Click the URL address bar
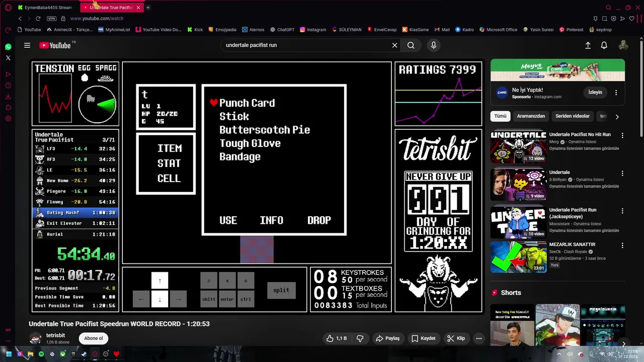Screen dimensions: 644x362 [x=322, y=19]
